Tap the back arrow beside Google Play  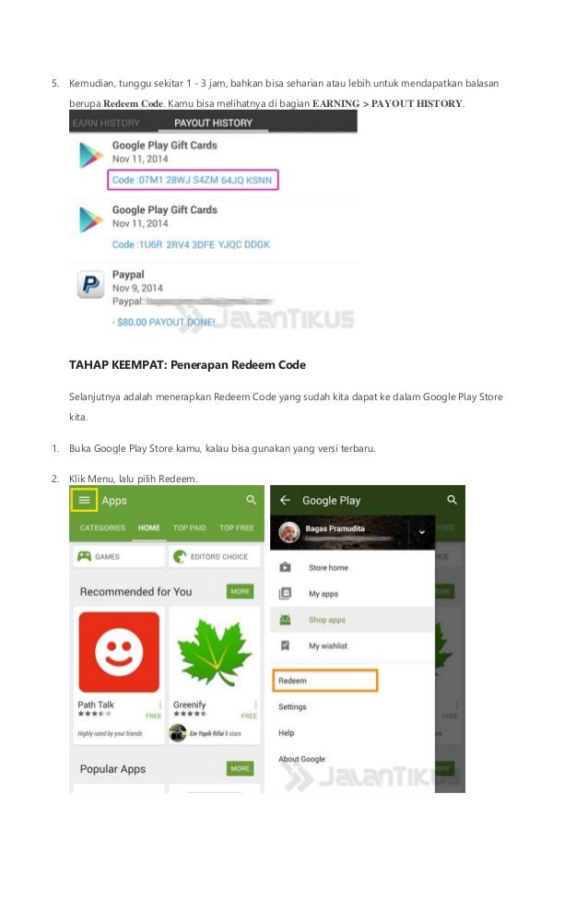click(285, 500)
